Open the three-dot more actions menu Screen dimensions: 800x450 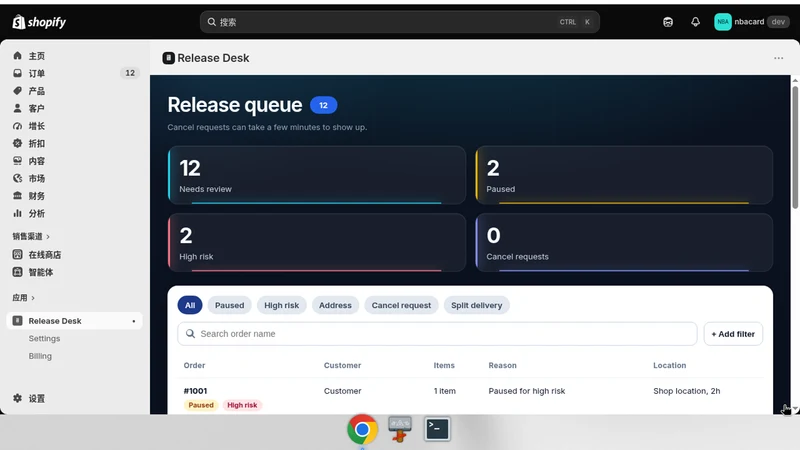point(779,58)
